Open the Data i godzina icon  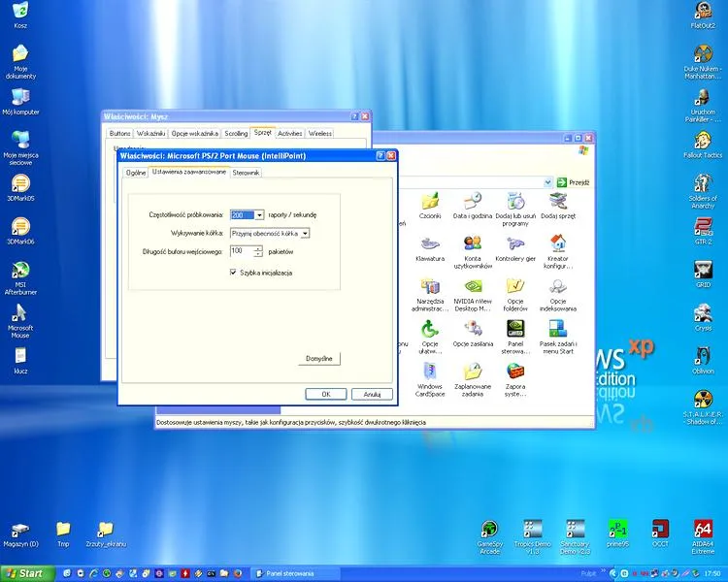[x=472, y=206]
